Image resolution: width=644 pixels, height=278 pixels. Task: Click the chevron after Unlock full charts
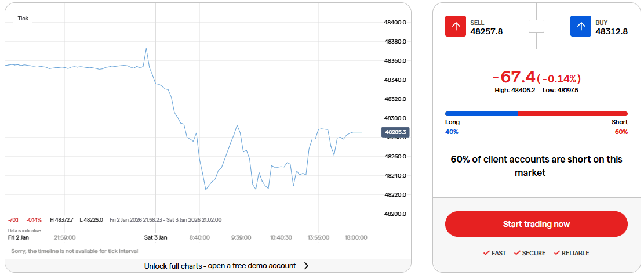[x=307, y=266]
